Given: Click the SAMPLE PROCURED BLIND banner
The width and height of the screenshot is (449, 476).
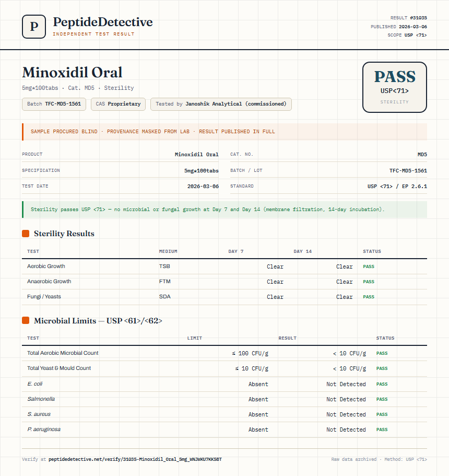Looking at the screenshot, I should (224, 132).
